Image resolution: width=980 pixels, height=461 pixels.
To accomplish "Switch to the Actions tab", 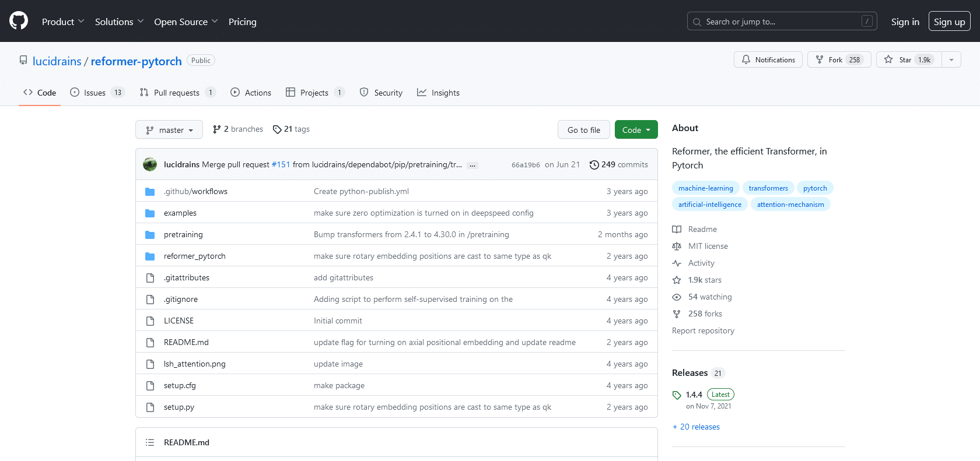I will click(x=251, y=93).
